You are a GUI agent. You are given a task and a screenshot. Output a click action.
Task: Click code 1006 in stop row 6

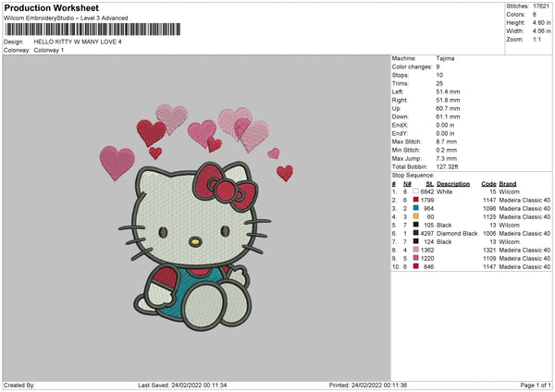pyautogui.click(x=489, y=234)
